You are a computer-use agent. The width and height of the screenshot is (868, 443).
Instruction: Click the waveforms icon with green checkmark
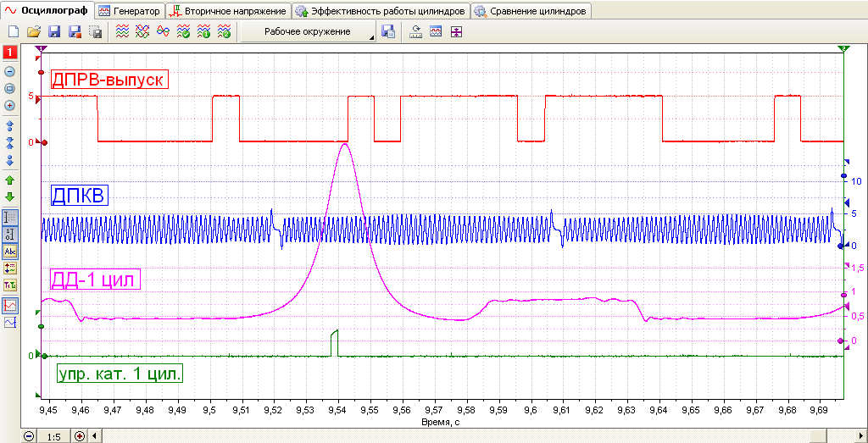click(183, 32)
